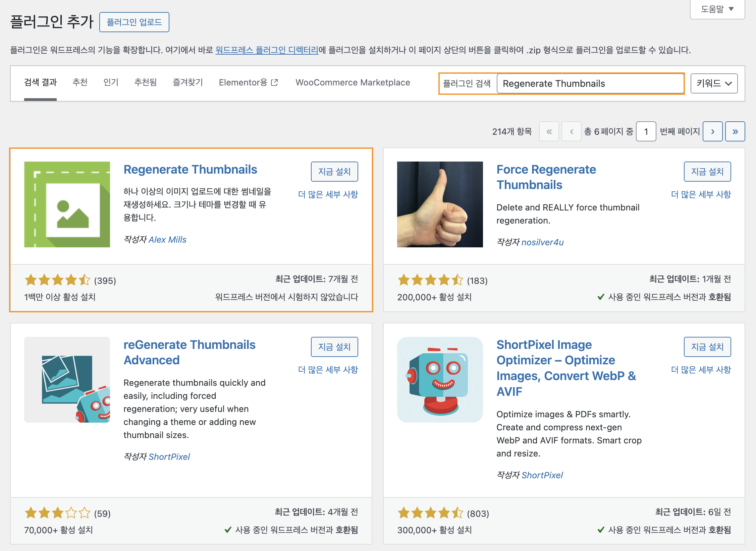Install the Regenerate Thumbnails plugin by Alex Mills
The width and height of the screenshot is (756, 551).
tap(334, 172)
